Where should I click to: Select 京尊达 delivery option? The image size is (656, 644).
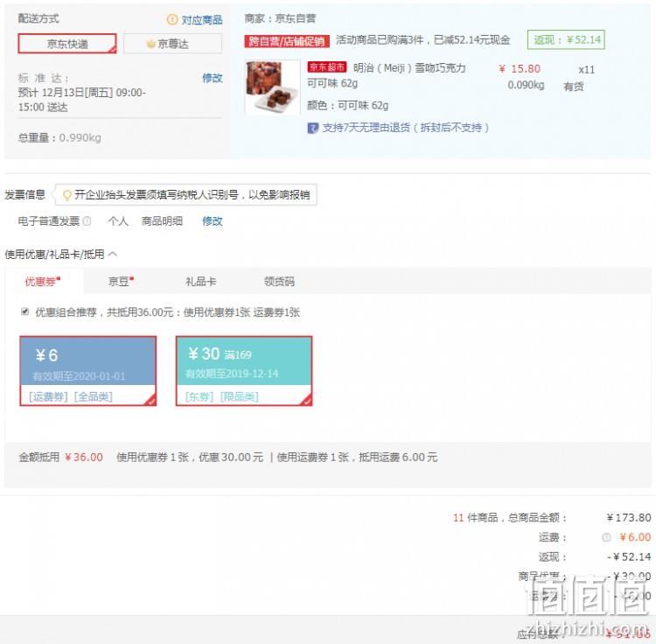coord(172,44)
